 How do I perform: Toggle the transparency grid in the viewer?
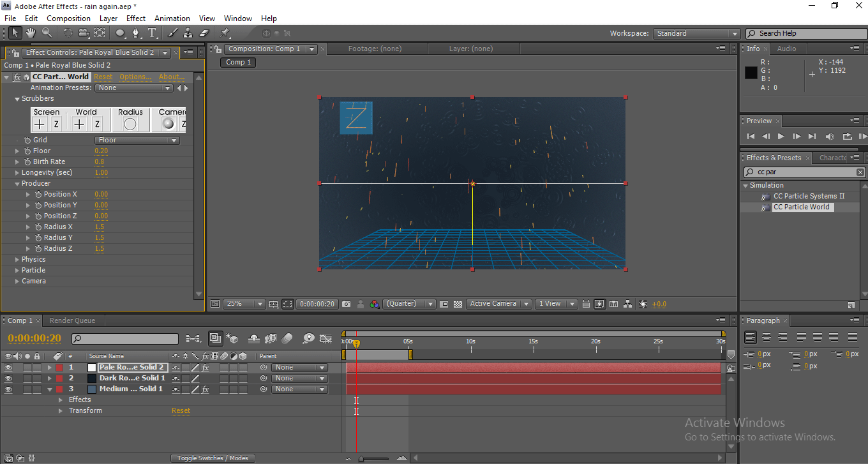tap(458, 304)
